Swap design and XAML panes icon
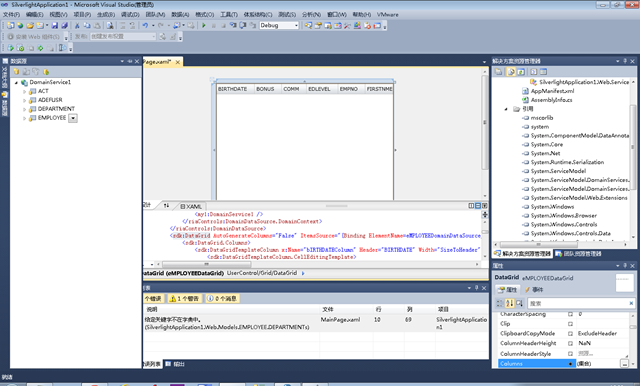This screenshot has width=640, height=386. 166,206
